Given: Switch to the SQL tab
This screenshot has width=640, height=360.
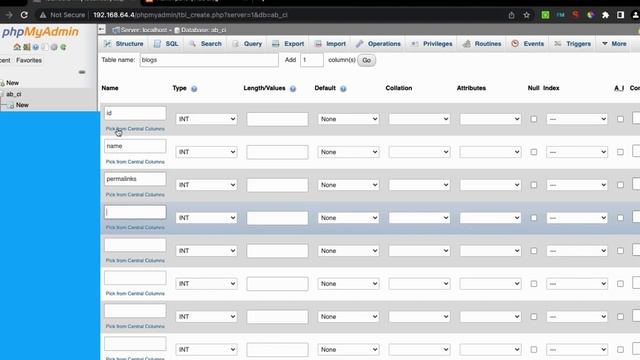Looking at the screenshot, I should 166,44.
